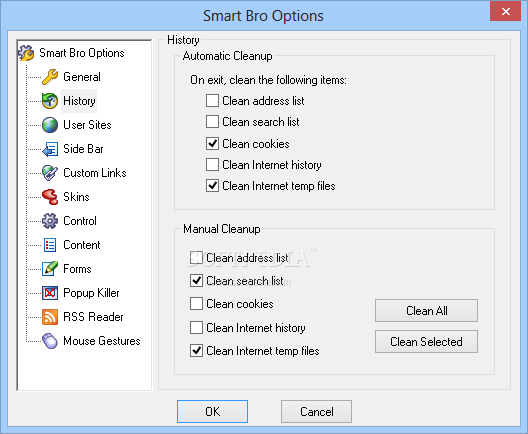The width and height of the screenshot is (528, 434).
Task: Click the Clean Selected button
Action: 426,341
